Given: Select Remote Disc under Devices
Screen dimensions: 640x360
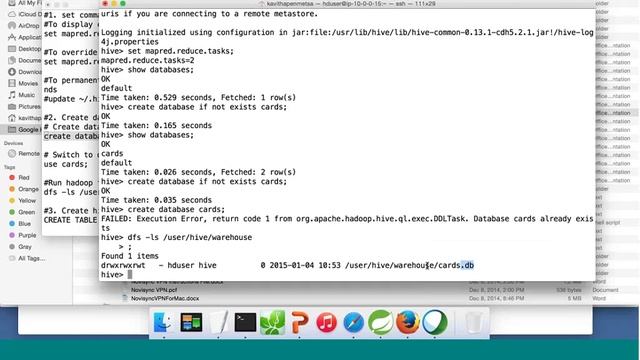Looking at the screenshot, I should [25, 153].
